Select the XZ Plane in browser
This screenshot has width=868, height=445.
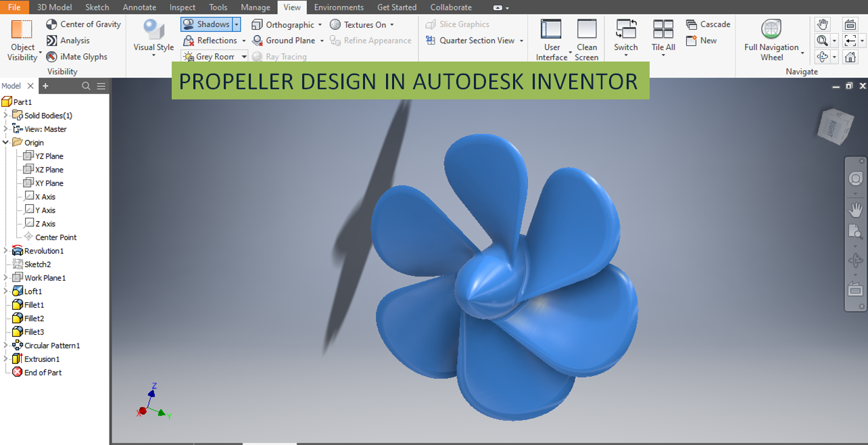click(43, 170)
